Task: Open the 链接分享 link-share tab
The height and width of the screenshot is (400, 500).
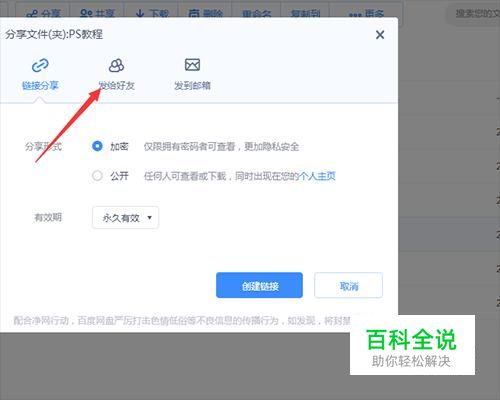Action: point(40,74)
